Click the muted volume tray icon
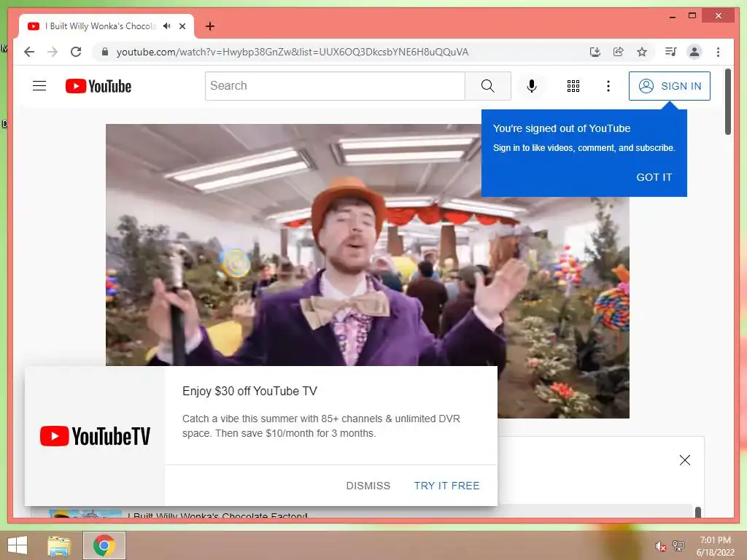The height and width of the screenshot is (560, 747). click(x=660, y=546)
